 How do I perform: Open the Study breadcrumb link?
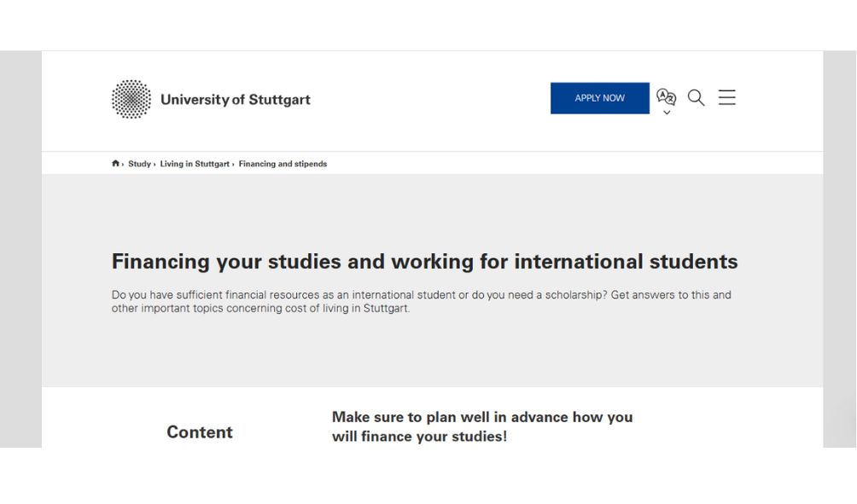click(x=139, y=164)
